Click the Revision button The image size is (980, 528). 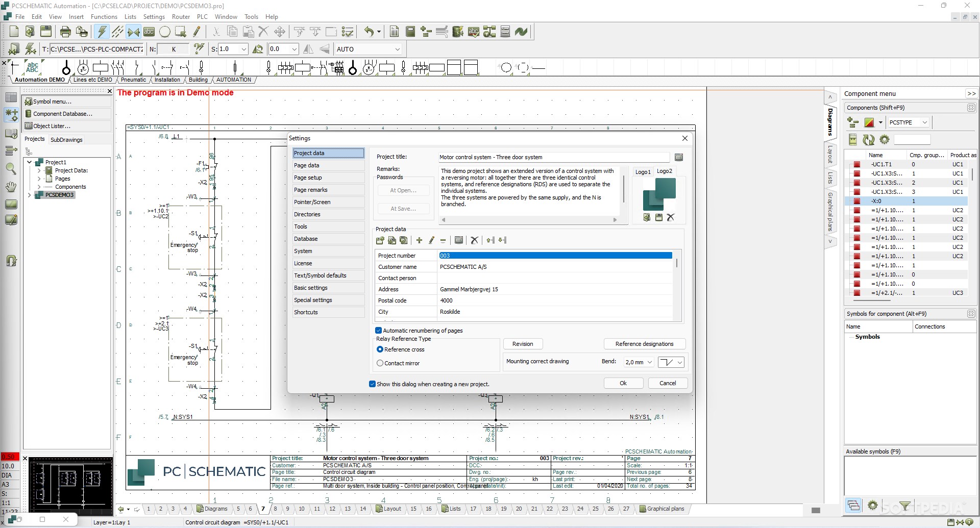[523, 344]
